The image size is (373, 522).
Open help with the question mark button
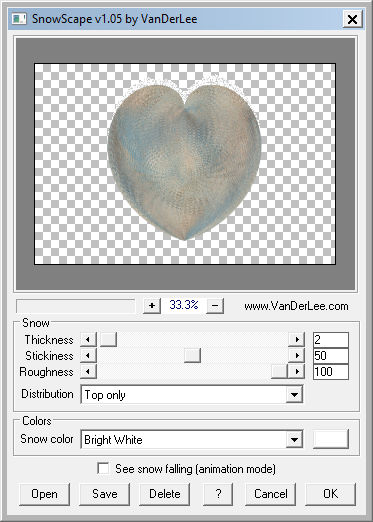point(218,494)
